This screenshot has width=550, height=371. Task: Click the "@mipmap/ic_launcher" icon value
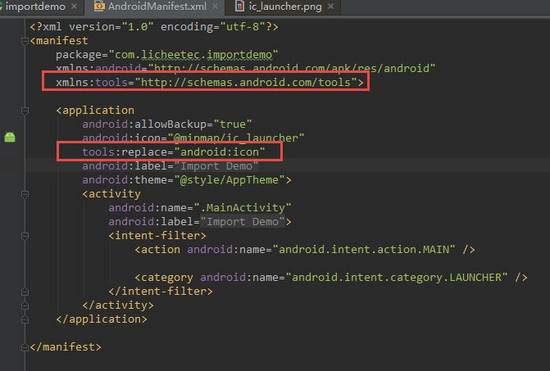click(236, 137)
